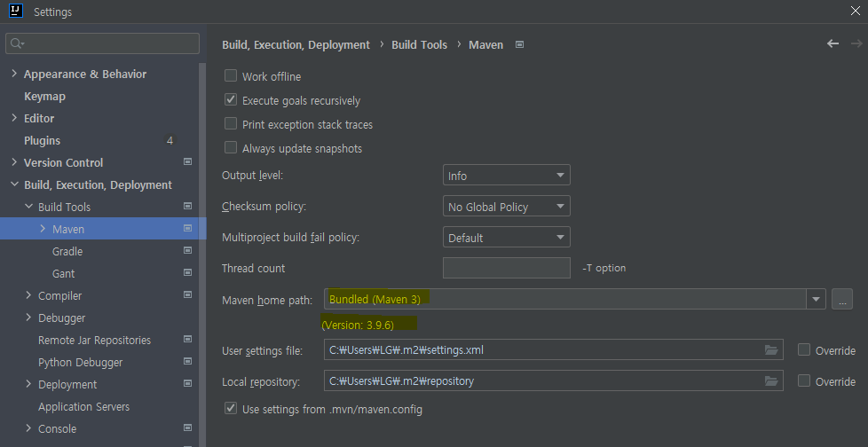868x447 pixels.
Task: Click the IntelliJ IDEA logo in title bar
Action: (x=15, y=11)
